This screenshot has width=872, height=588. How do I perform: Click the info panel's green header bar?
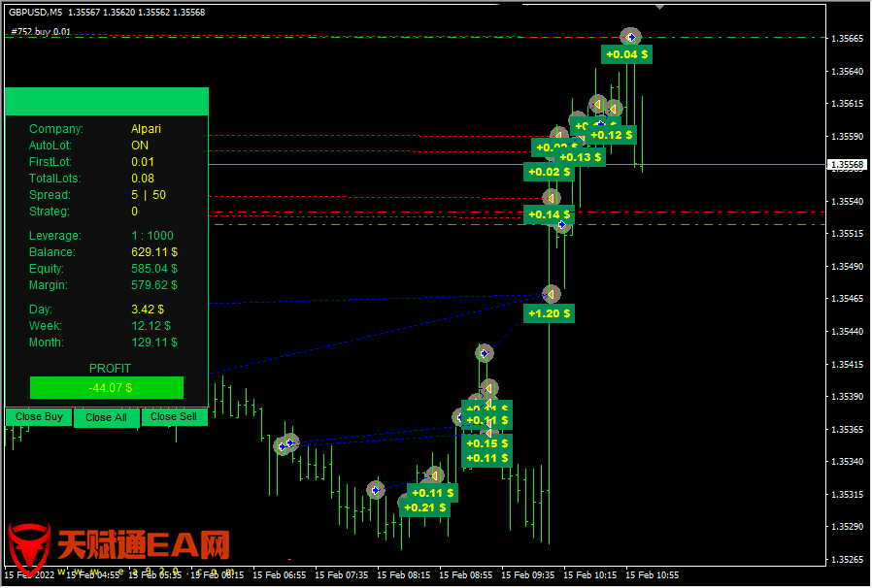(x=107, y=101)
